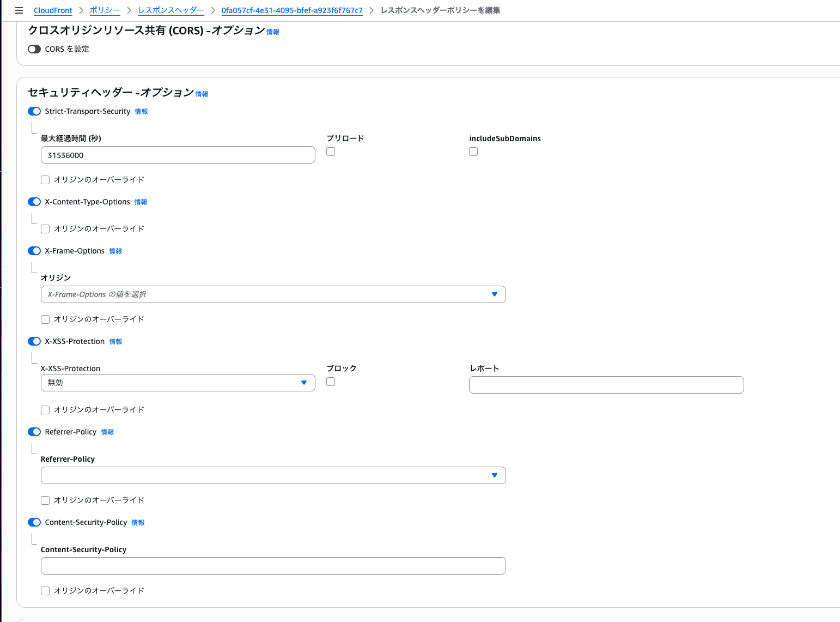Focus the 最大経過時間 (秒) input field

point(178,155)
